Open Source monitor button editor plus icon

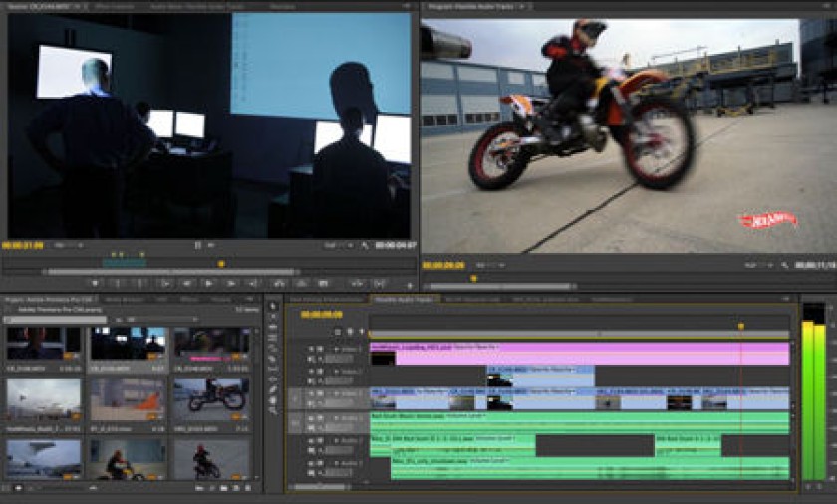pos(410,285)
